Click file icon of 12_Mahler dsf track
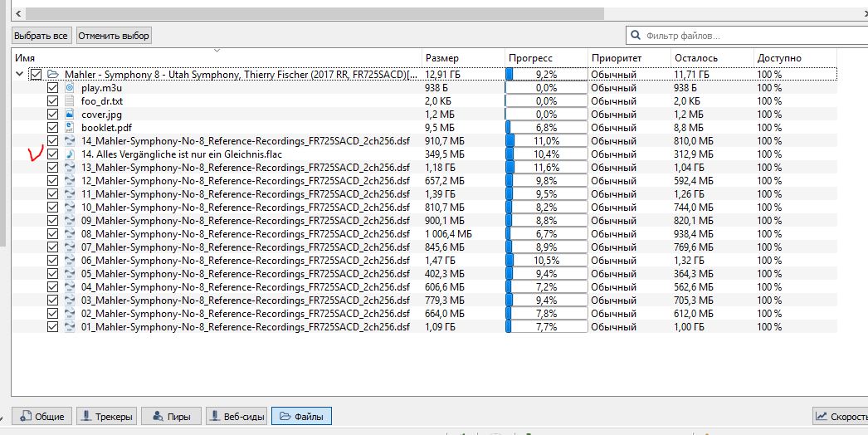This screenshot has width=868, height=435. tap(69, 181)
